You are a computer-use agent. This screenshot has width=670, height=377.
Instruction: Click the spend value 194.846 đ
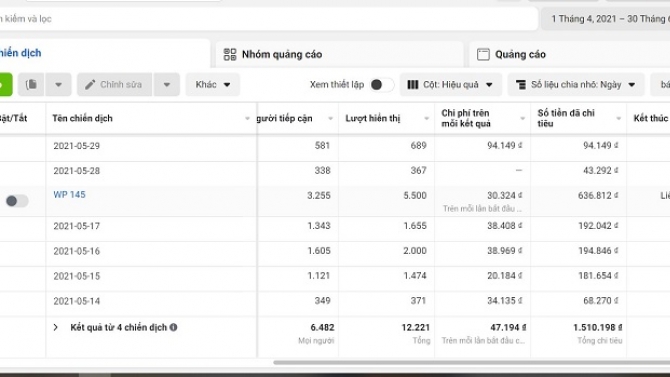click(598, 250)
